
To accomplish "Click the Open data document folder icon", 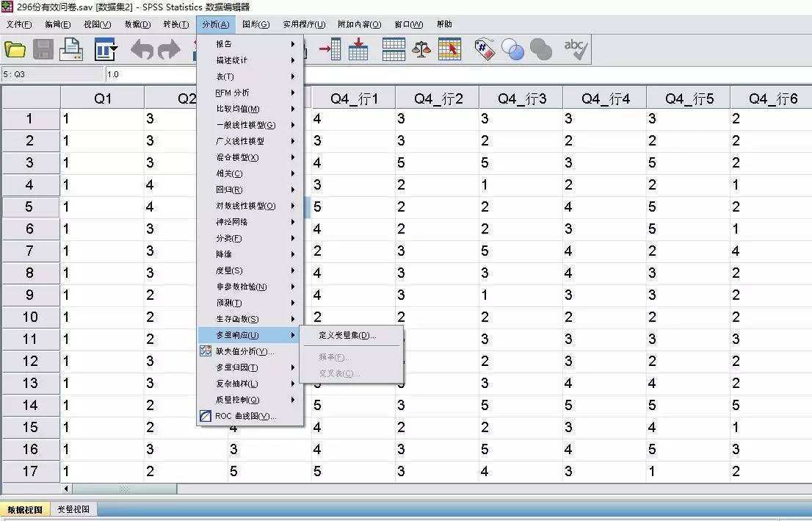I will (x=15, y=50).
